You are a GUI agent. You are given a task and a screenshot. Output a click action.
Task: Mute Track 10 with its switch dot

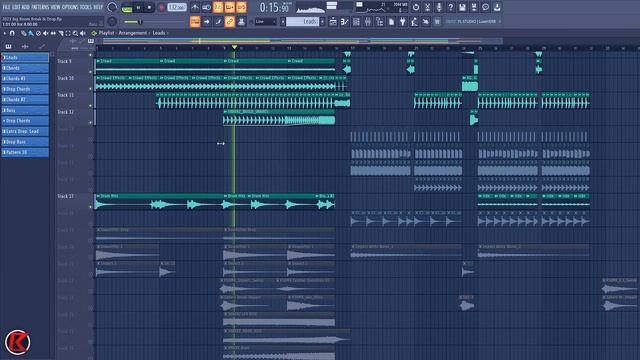[x=91, y=89]
